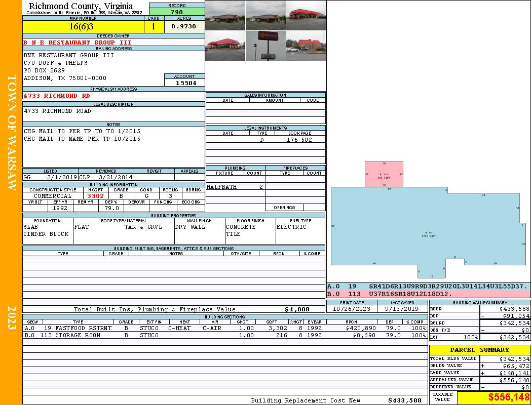Click the last saved date 9/13/2019

pyautogui.click(x=402, y=309)
